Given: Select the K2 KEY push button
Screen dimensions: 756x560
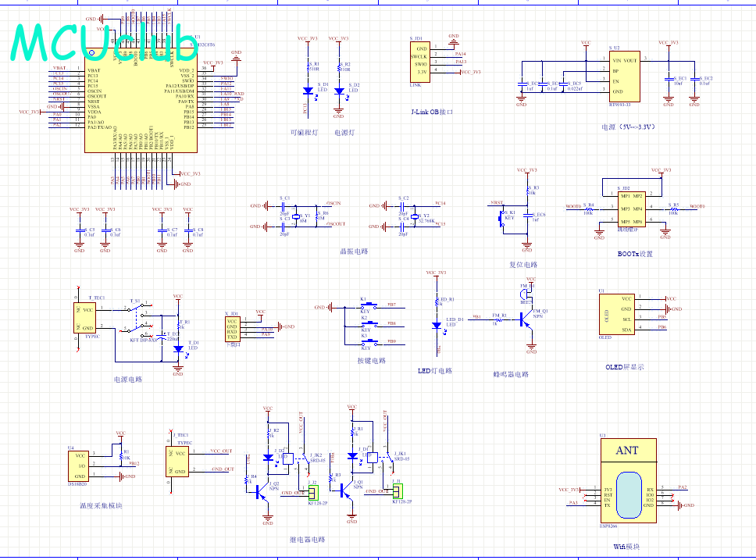Looking at the screenshot, I should click(369, 323).
